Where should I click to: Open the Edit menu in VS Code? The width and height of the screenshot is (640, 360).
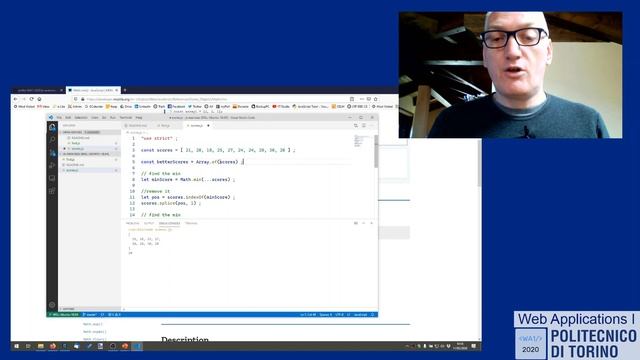click(x=68, y=118)
